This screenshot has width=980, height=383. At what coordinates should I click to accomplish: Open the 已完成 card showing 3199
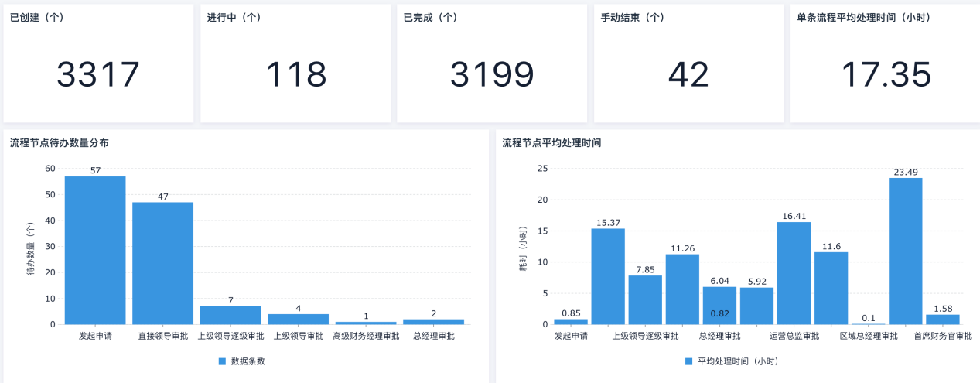tap(492, 74)
